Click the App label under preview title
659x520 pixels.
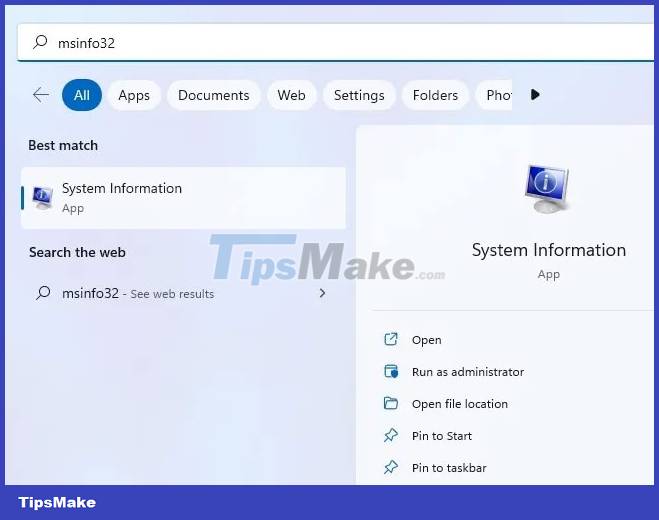point(548,275)
